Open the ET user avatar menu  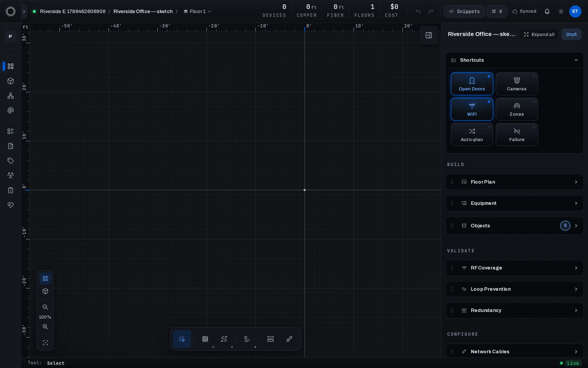tap(575, 11)
